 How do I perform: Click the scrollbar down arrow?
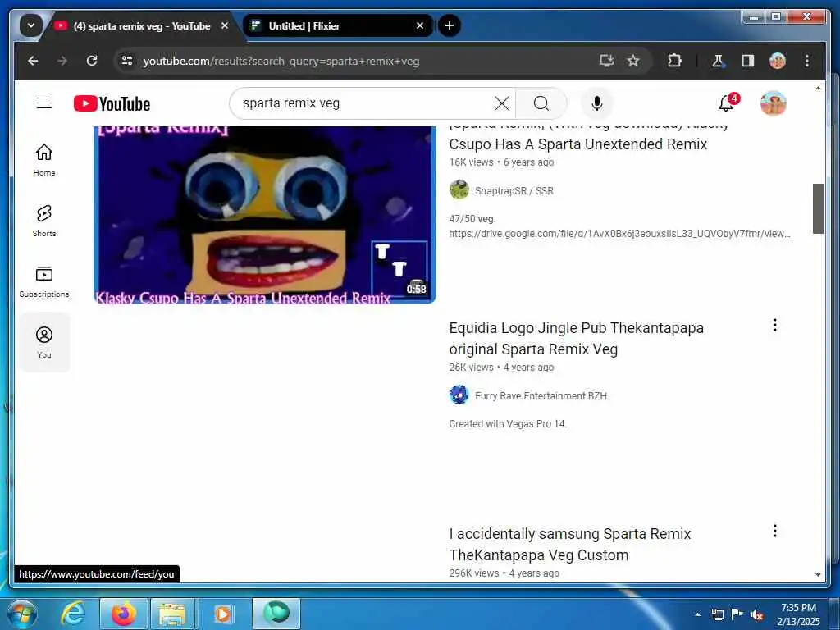(x=818, y=575)
